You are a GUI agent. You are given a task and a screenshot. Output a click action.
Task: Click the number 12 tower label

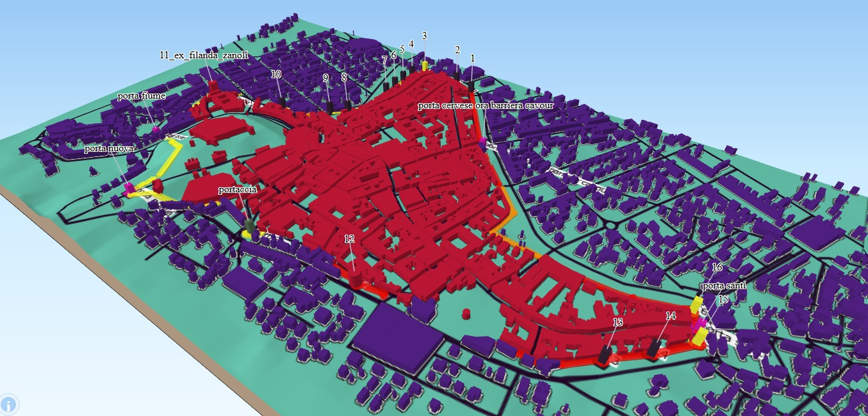click(x=349, y=238)
